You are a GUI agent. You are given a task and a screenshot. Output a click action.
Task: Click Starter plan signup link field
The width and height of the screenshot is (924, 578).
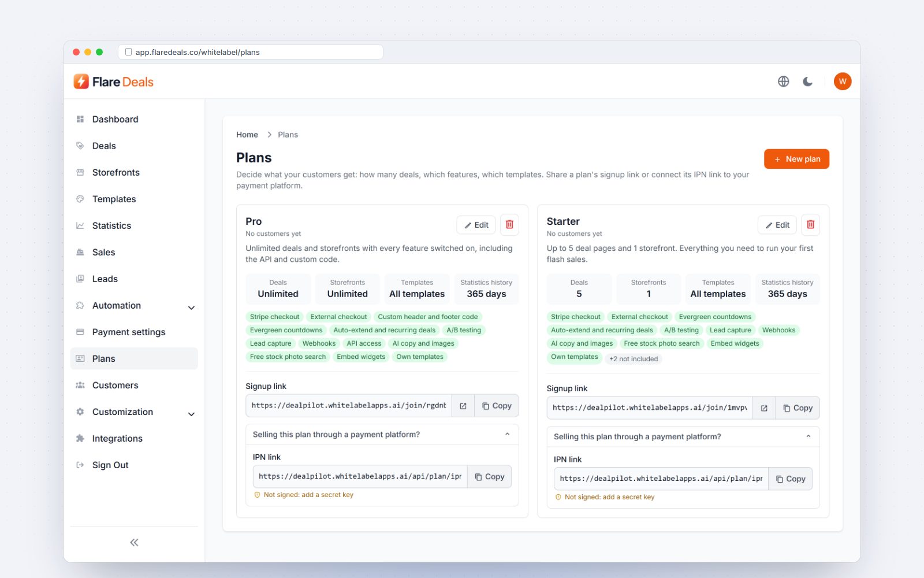pos(650,408)
